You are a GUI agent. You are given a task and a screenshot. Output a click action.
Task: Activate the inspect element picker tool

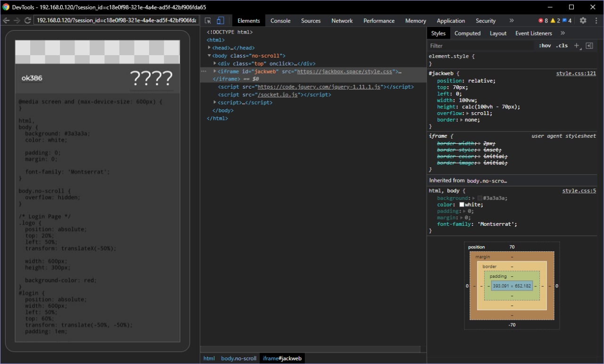(208, 21)
